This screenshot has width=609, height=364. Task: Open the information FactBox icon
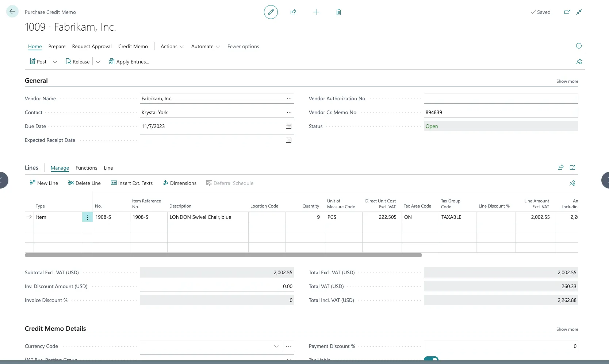(x=579, y=46)
